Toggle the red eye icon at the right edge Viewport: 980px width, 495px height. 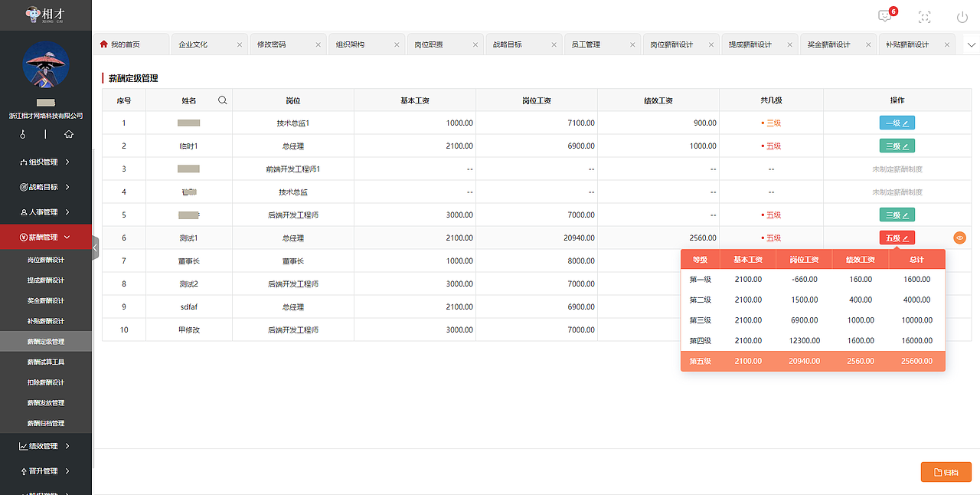tap(959, 238)
